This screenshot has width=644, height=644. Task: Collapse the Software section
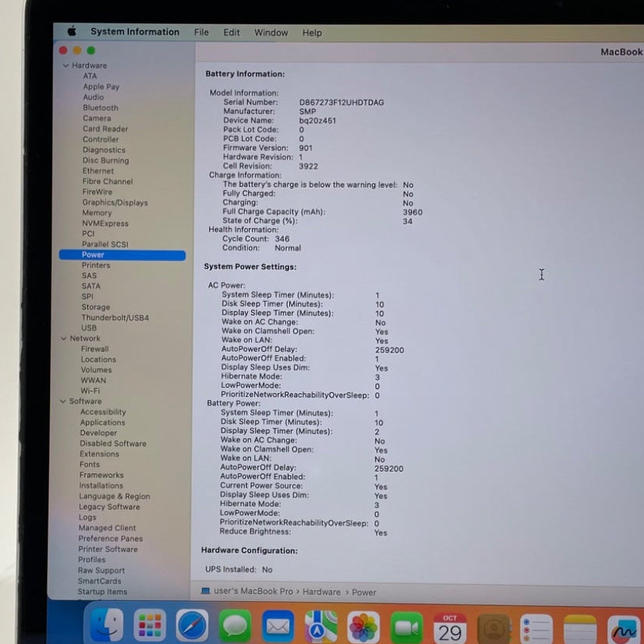(62, 402)
